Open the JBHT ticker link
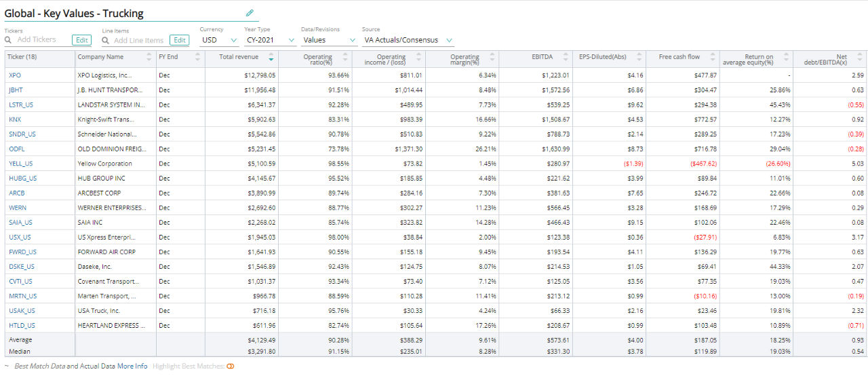This screenshot has height=376, width=868. (16, 90)
